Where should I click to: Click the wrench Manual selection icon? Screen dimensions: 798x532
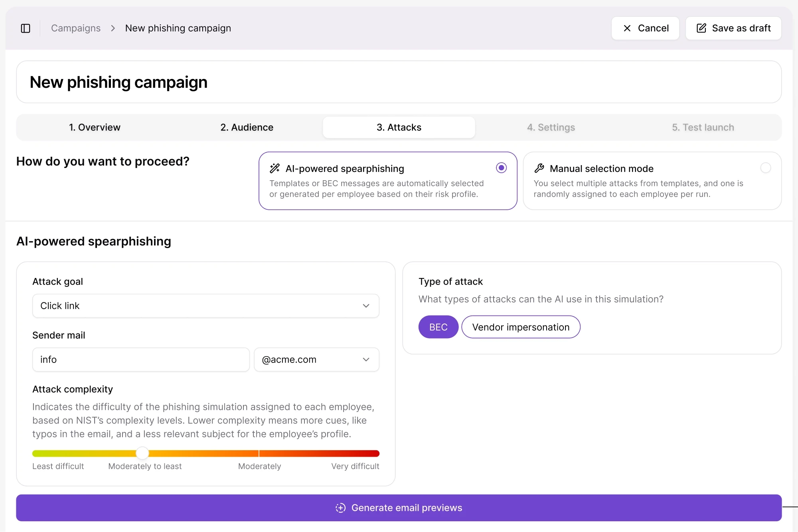pos(539,168)
